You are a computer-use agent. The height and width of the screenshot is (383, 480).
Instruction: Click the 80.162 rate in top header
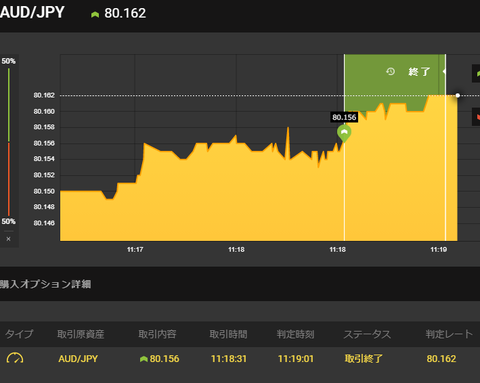(125, 13)
